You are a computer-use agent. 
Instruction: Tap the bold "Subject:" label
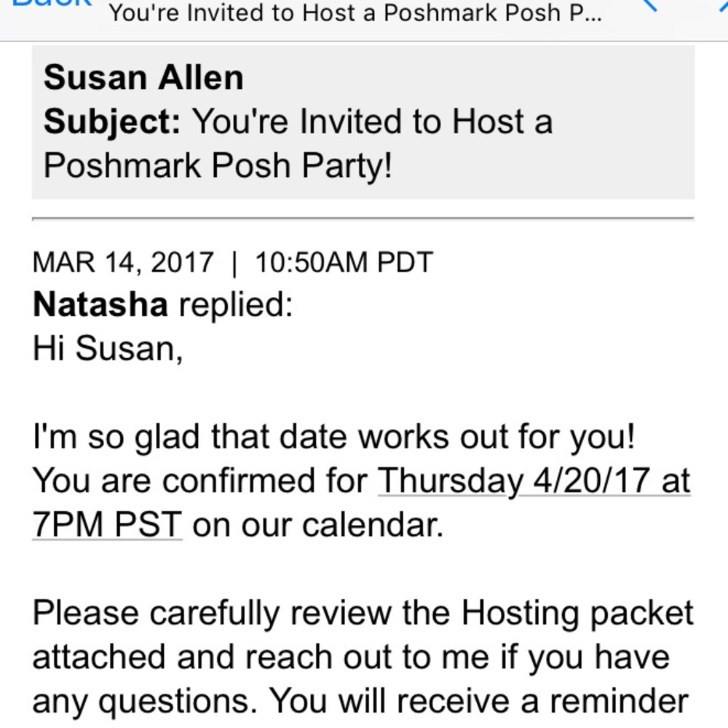(x=112, y=122)
